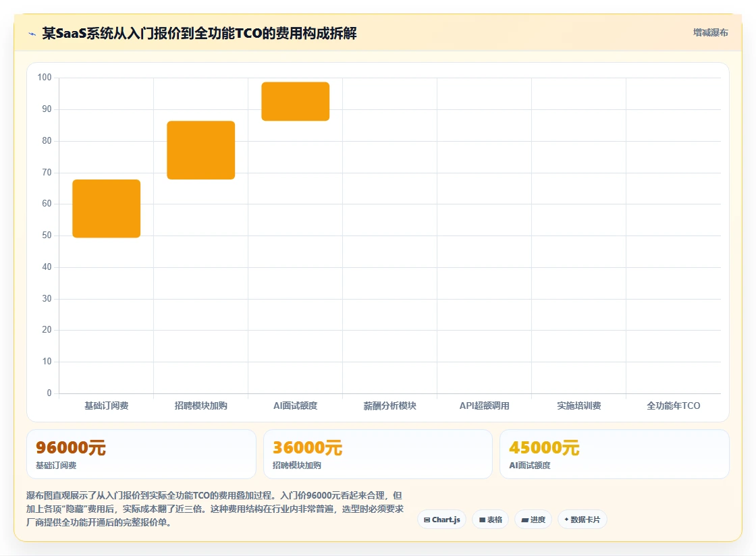756x556 pixels.
Task: Click the x-axis label AI面试额度
Action: 296,406
